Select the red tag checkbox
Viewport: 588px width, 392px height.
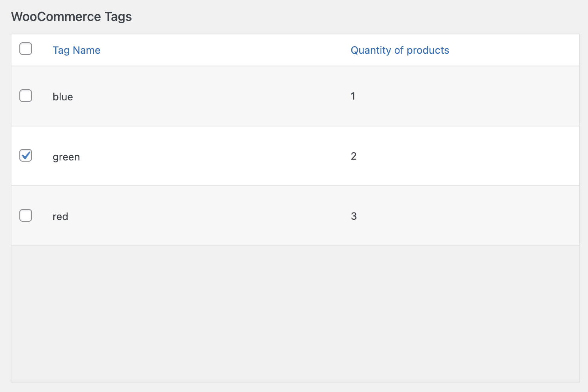(26, 215)
